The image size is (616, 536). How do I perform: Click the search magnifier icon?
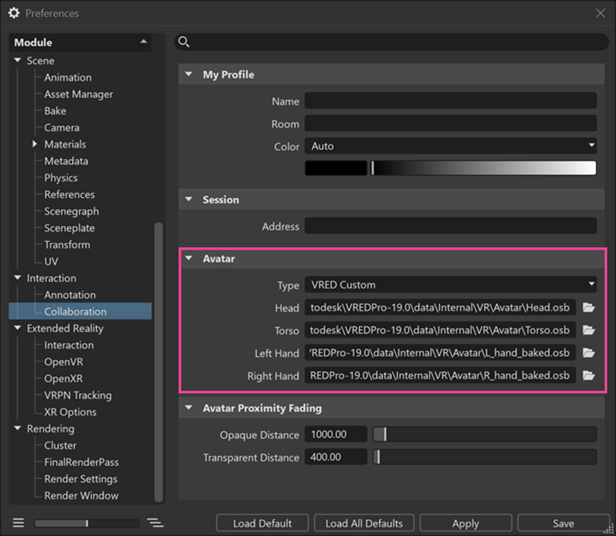[x=183, y=42]
